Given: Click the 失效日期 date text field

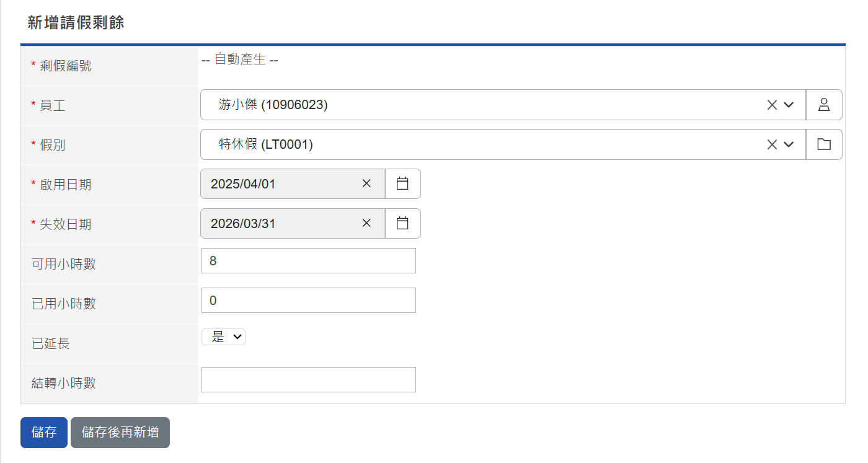Looking at the screenshot, I should 279,223.
